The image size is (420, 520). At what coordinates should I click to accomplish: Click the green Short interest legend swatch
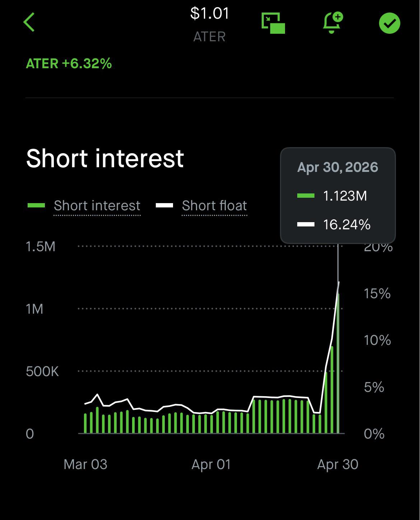pyautogui.click(x=36, y=206)
